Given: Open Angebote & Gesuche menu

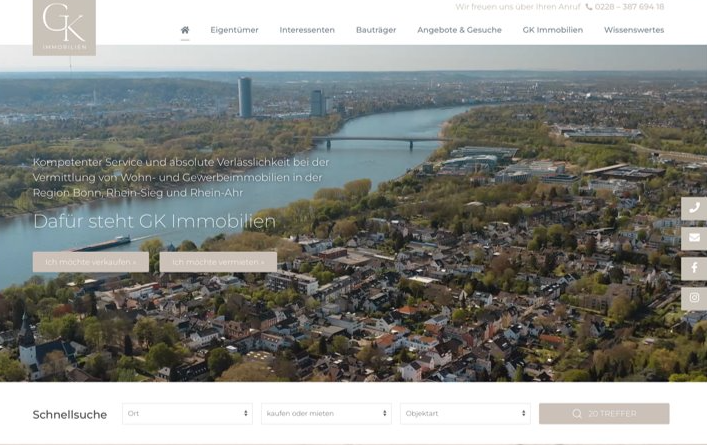Looking at the screenshot, I should (459, 30).
